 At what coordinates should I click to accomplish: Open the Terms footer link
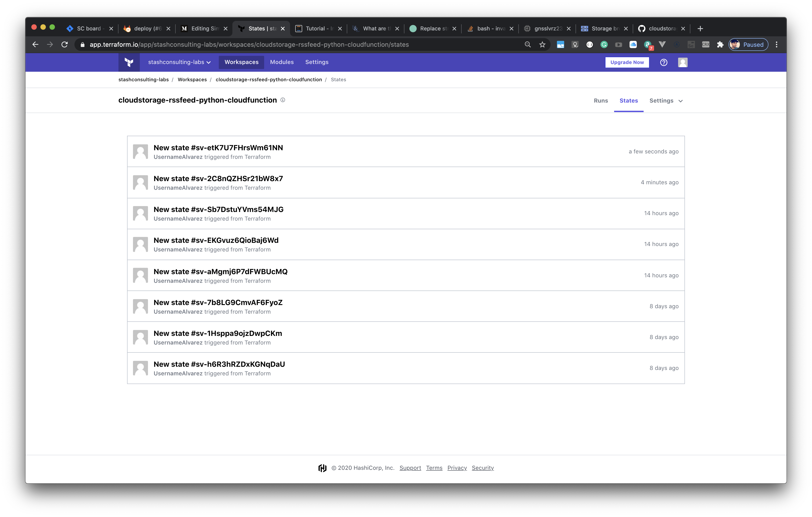(x=434, y=468)
